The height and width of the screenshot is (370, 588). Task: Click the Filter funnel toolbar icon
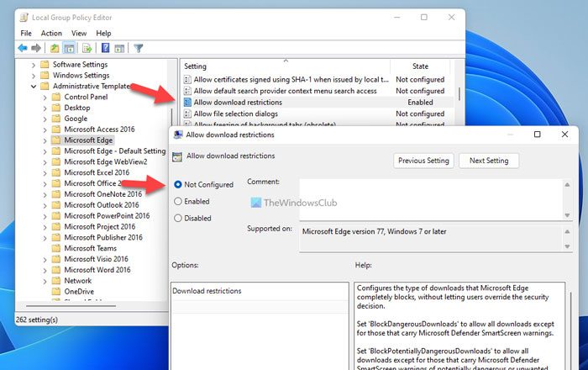pos(139,48)
